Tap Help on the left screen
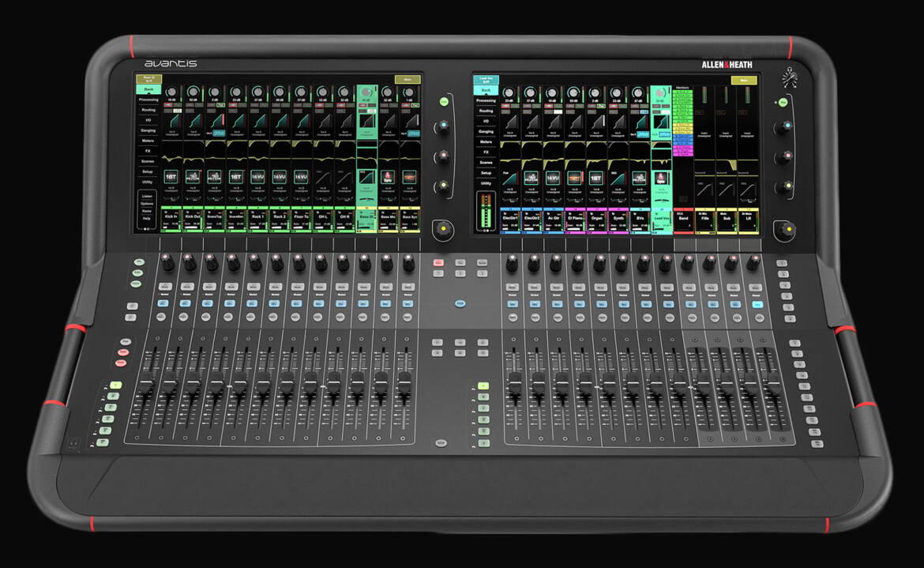This screenshot has width=924, height=568. point(147,219)
